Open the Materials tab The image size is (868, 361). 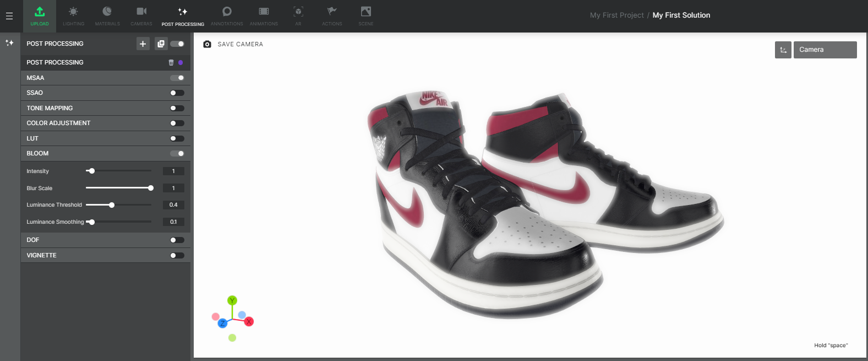click(107, 16)
